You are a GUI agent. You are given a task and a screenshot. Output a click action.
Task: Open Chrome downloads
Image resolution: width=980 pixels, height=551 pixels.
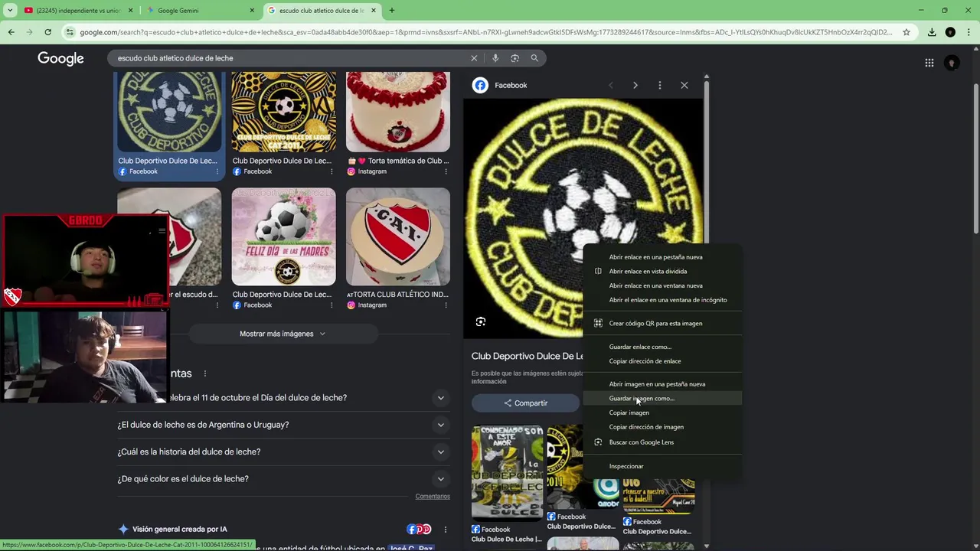[932, 32]
